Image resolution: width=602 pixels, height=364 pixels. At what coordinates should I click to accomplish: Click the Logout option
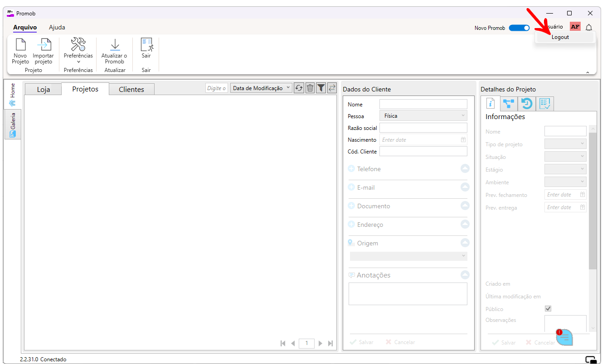[x=560, y=37]
